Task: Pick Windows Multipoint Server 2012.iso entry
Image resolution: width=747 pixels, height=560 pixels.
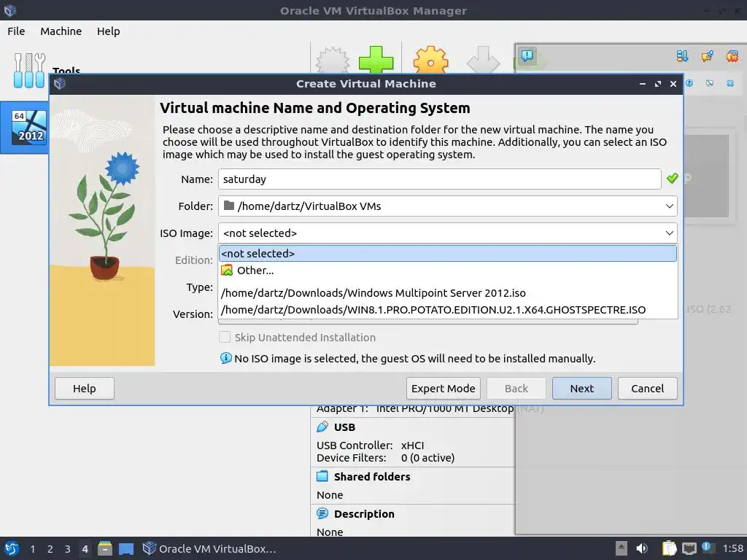Action: click(x=447, y=293)
